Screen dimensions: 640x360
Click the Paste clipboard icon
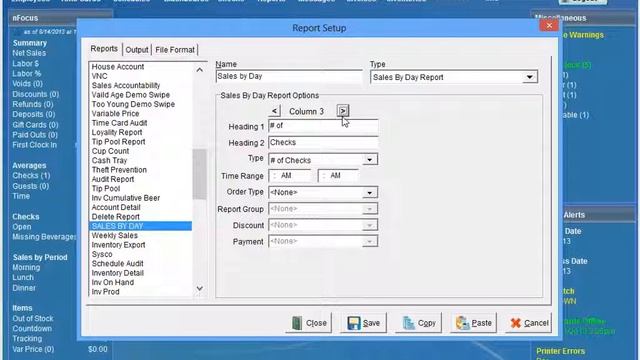(462, 323)
